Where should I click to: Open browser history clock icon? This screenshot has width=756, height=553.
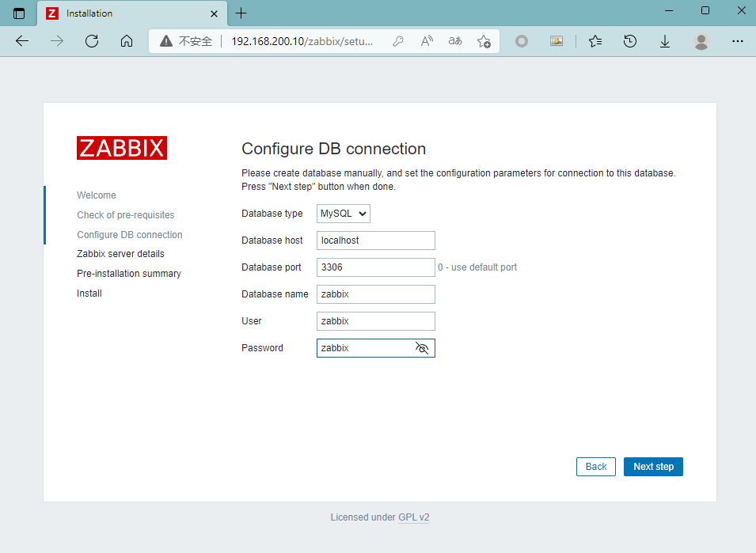click(x=630, y=41)
